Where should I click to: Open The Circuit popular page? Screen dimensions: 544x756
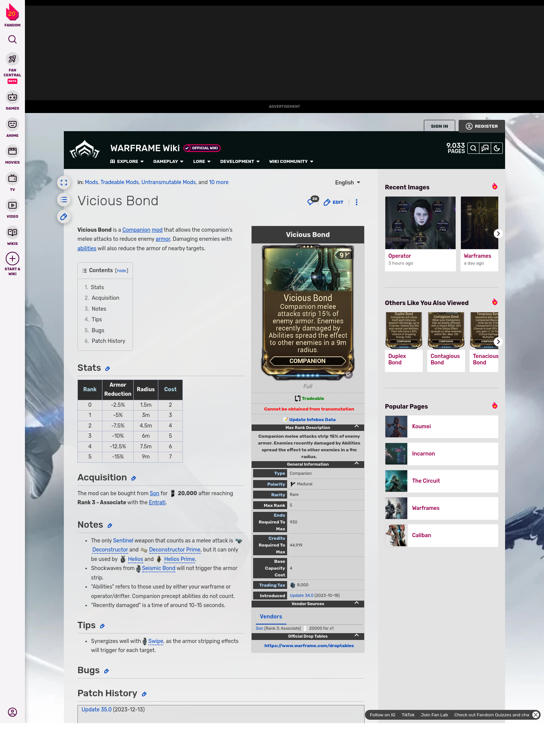442,481
